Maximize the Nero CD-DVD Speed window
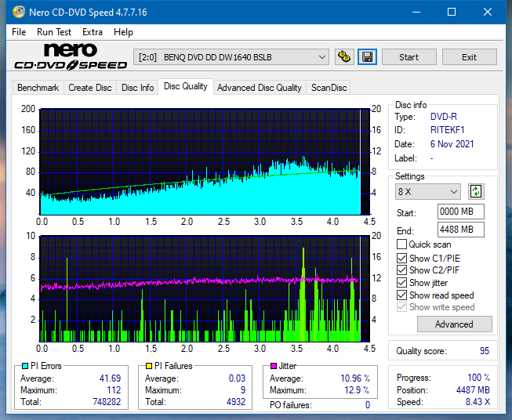The image size is (512, 420). click(452, 12)
